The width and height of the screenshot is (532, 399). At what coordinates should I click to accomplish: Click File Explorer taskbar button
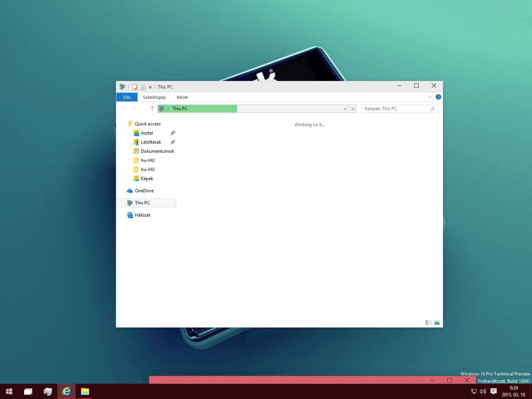point(85,391)
